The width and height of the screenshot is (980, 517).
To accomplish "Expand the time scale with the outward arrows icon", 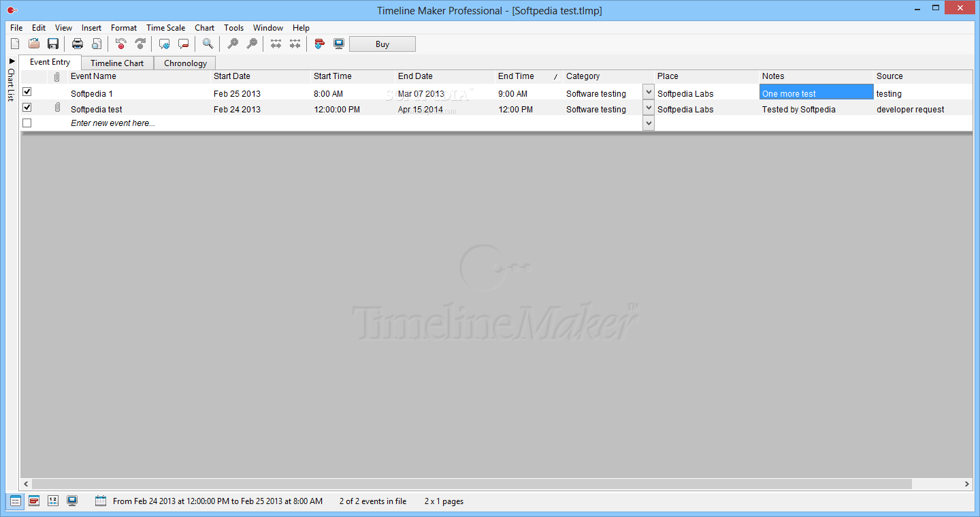I will point(276,44).
